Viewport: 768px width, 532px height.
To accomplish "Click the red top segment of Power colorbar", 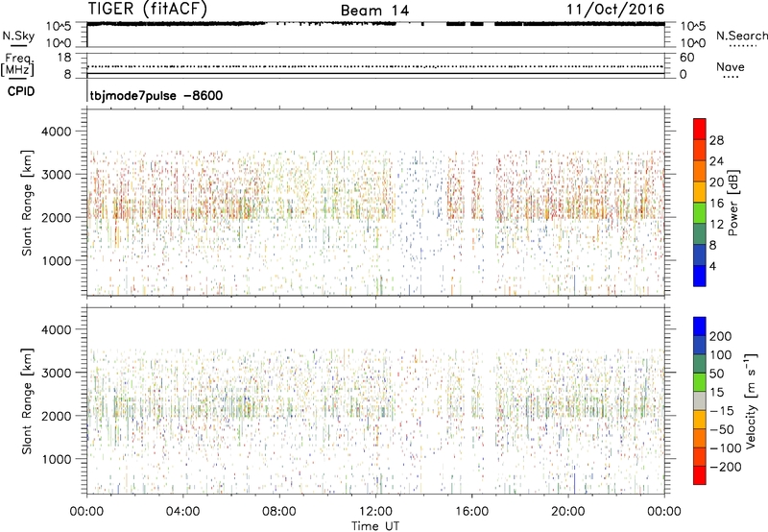I will tap(700, 129).
